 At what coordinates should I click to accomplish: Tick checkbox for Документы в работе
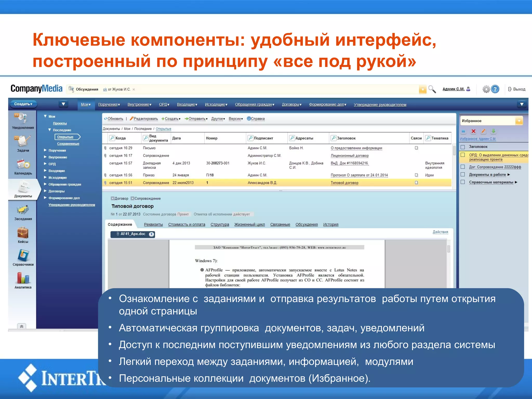click(463, 174)
